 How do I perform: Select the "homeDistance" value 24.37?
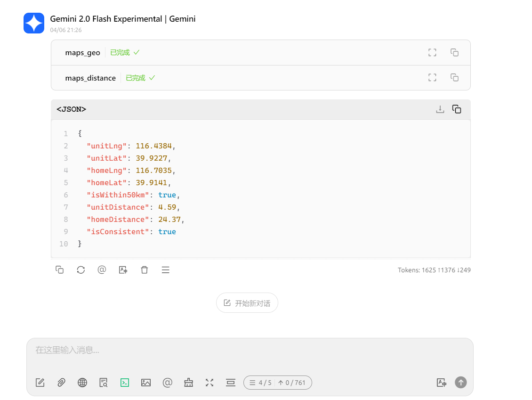click(169, 220)
